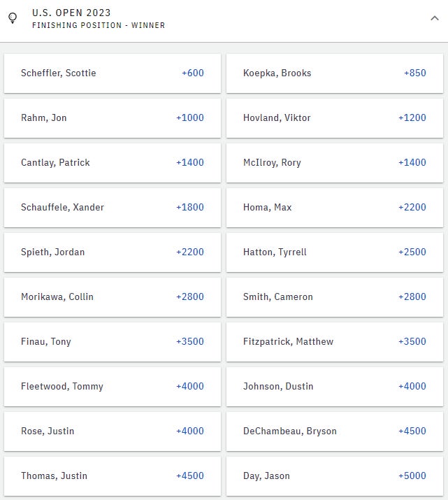Choose DeChambeau, Bryson at +4500
This screenshot has width=448, height=500.
334,431
